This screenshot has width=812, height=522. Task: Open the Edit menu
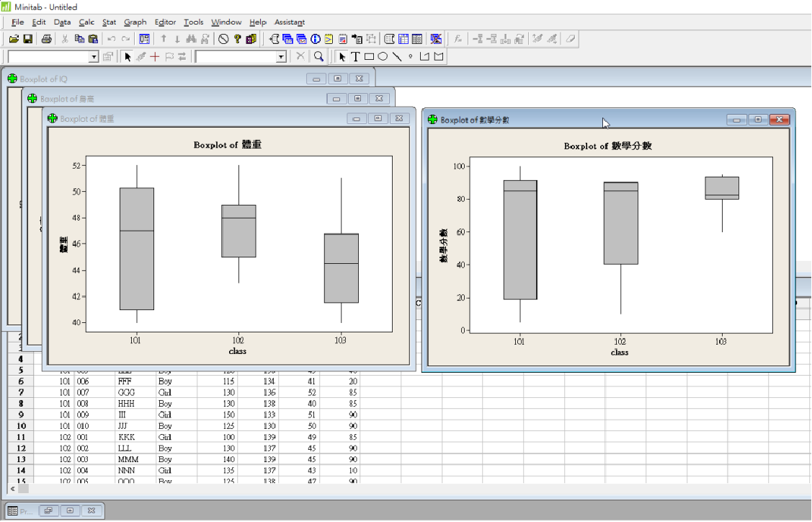point(39,22)
